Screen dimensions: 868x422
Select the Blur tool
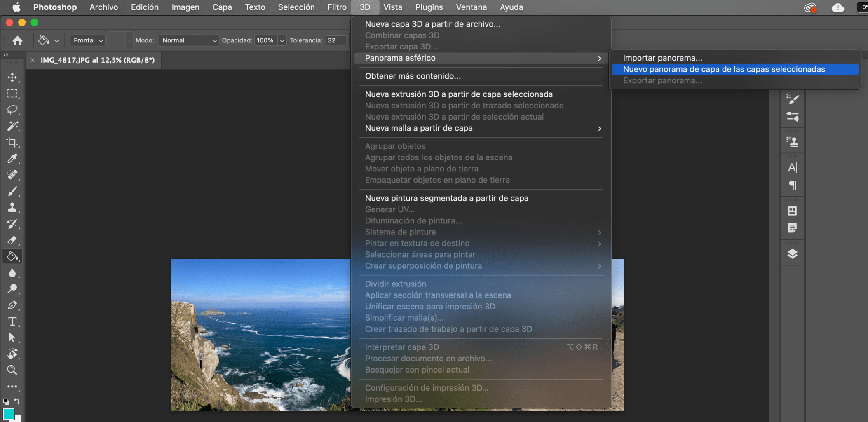(x=12, y=272)
